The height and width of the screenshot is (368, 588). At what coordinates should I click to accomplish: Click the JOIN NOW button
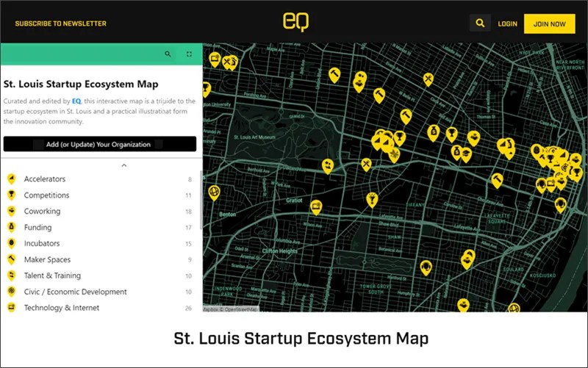549,24
